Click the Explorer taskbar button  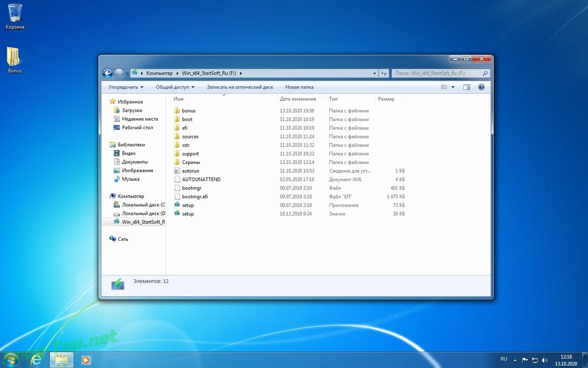pyautogui.click(x=61, y=360)
